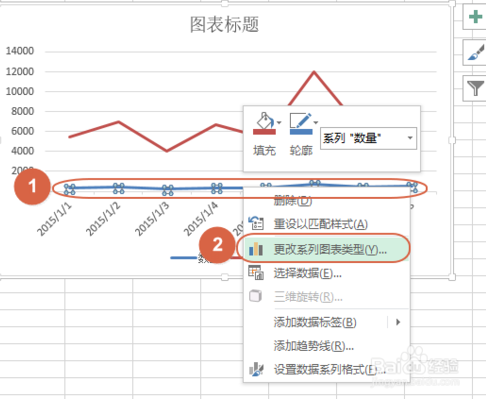Click the 设置数据系列格式 icon
Viewport: 486px width, 401px height.
[256, 369]
